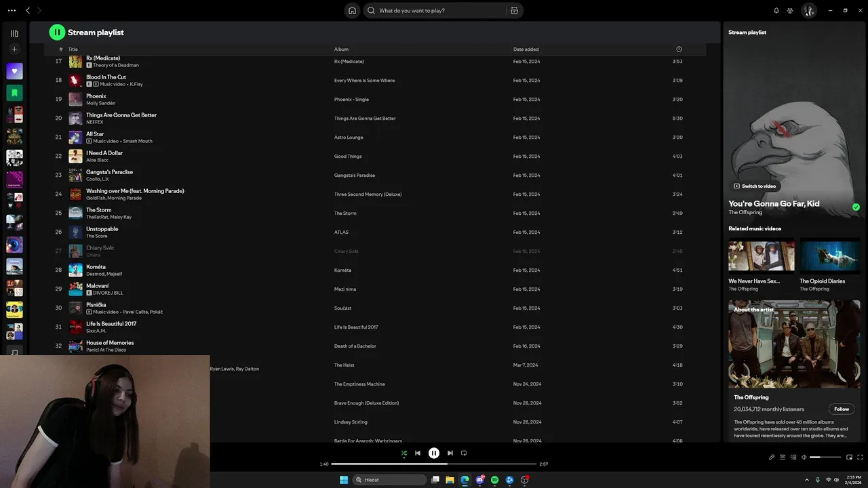Image resolution: width=868 pixels, height=488 pixels.
Task: Open the Browse icon inside search bar
Action: click(x=514, y=10)
